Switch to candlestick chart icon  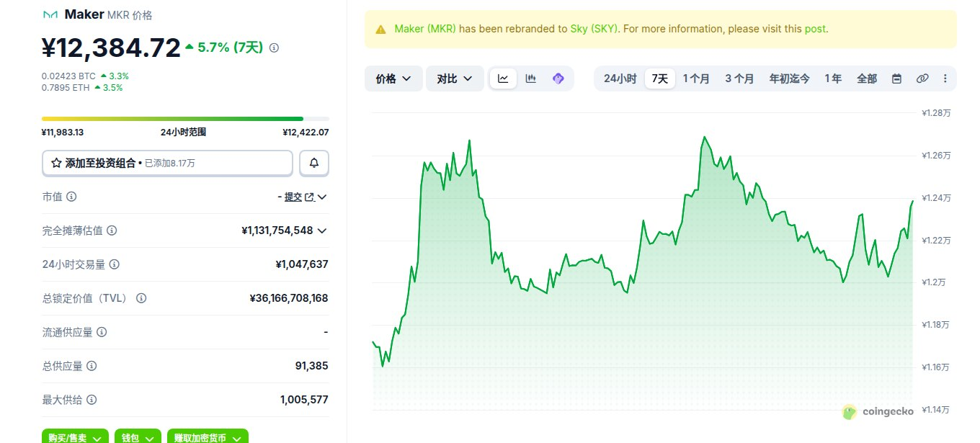530,79
